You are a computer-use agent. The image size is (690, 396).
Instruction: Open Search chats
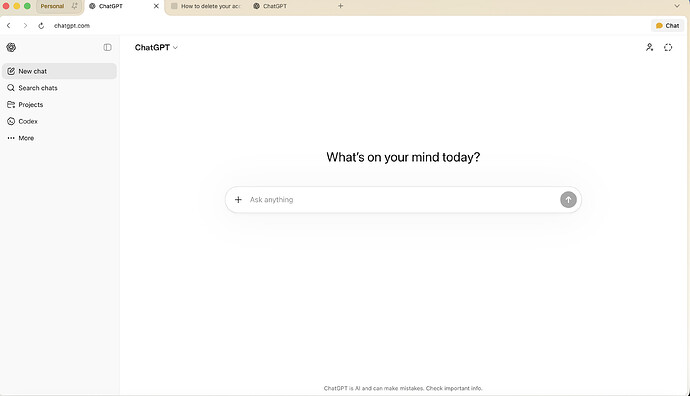click(x=59, y=88)
